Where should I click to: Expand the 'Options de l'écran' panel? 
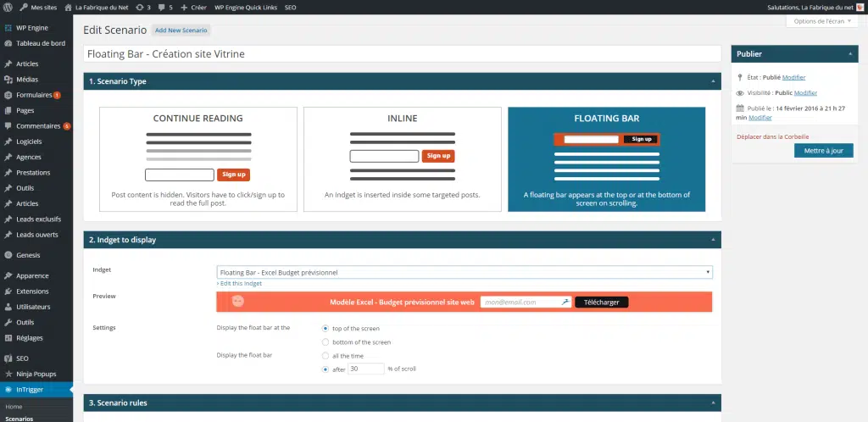(822, 21)
